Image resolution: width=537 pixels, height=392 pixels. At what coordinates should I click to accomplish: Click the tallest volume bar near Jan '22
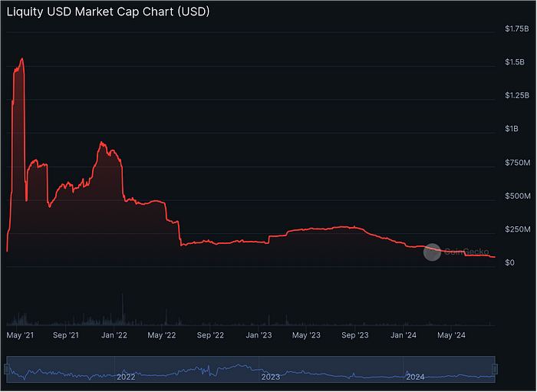123,309
